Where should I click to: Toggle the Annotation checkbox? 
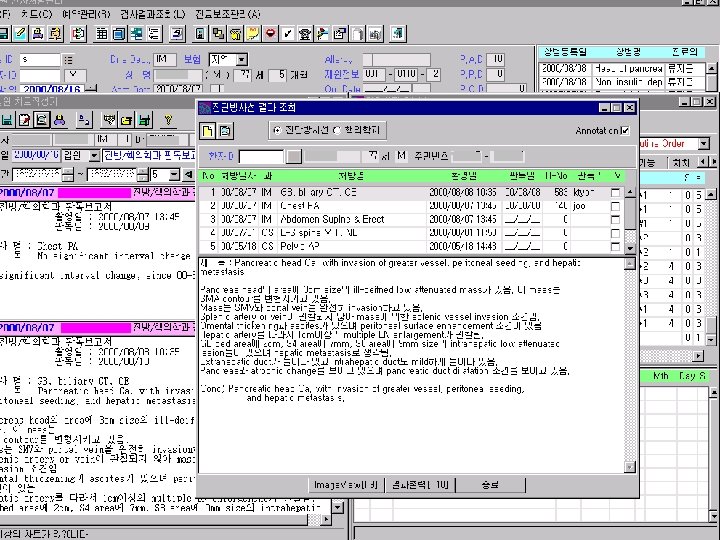click(x=625, y=131)
